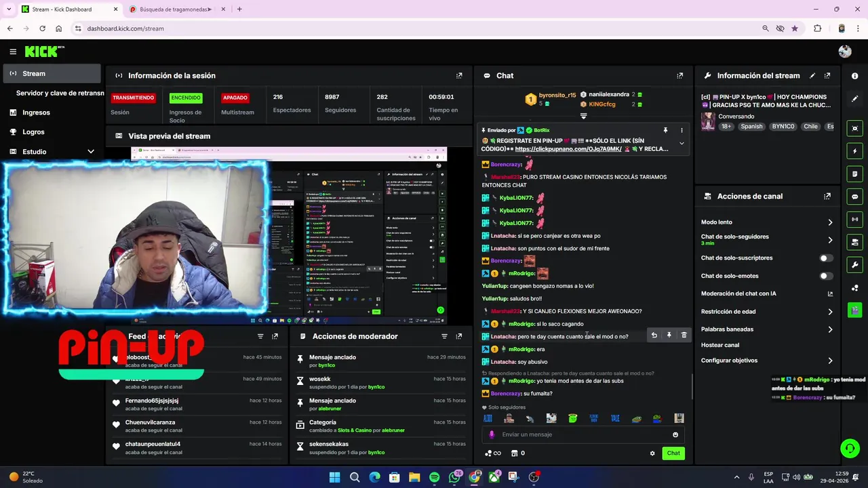Open Windows Start menu
The width and height of the screenshot is (868, 488).
(334, 477)
